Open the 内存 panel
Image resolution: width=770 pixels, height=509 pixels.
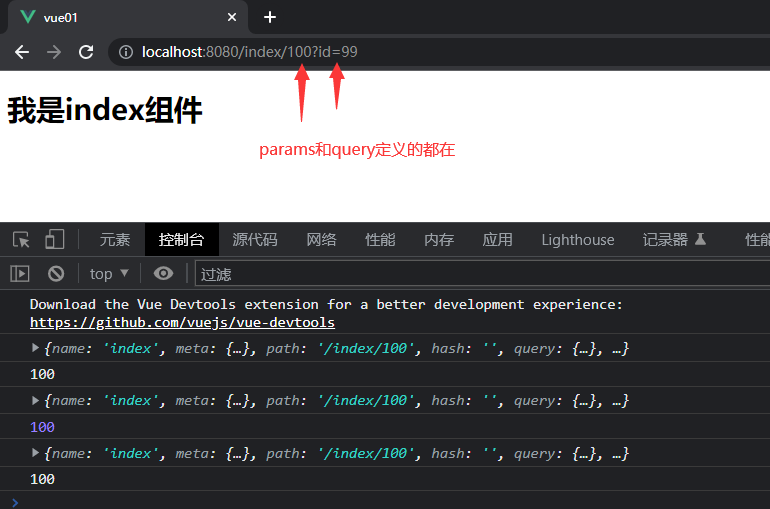pos(439,240)
